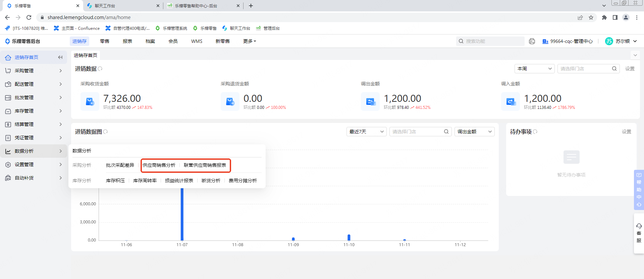Switch to the 零售 top menu

[x=105, y=41]
